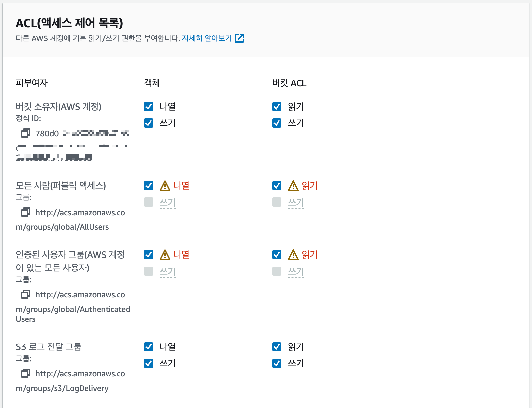Screen dimensions: 532x408
Task: Copy the AllUsers group URL
Action: point(26,212)
